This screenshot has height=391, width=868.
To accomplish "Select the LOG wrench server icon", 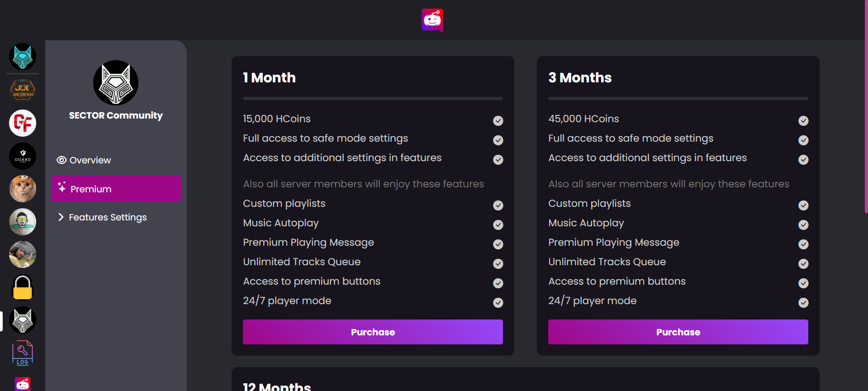I will click(x=22, y=353).
